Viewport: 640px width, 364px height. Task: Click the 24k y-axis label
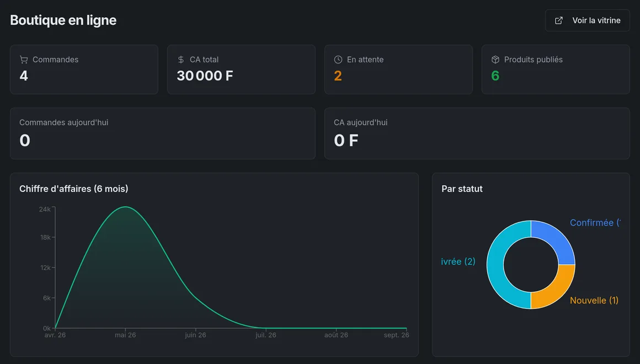[45, 210]
